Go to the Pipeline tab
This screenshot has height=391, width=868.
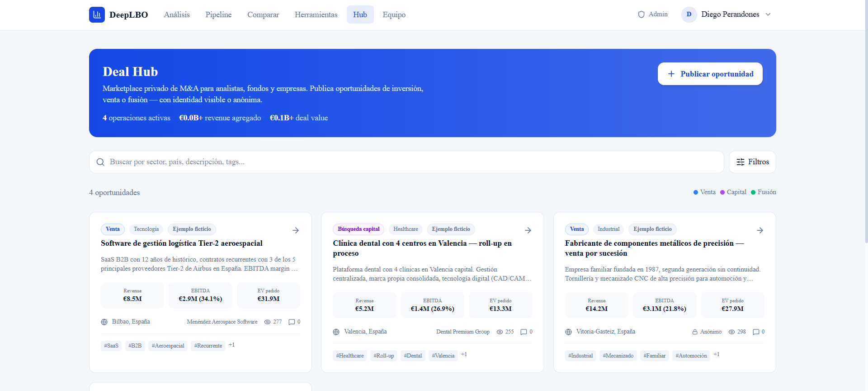coord(218,14)
